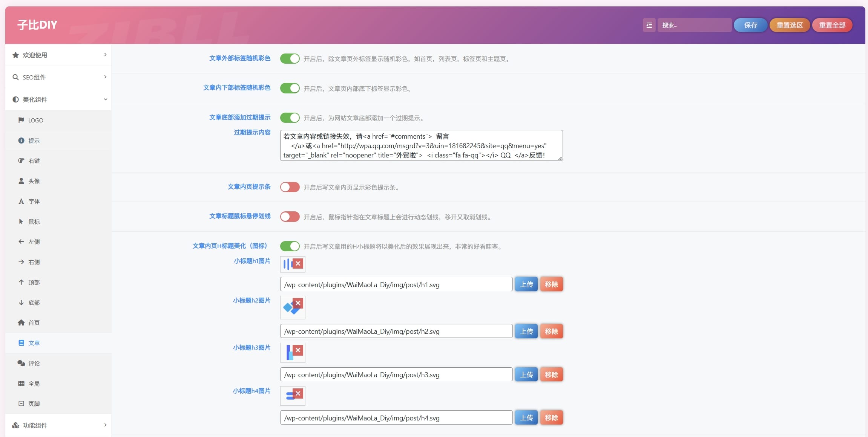Select the 字体 font submenu item

(x=34, y=201)
